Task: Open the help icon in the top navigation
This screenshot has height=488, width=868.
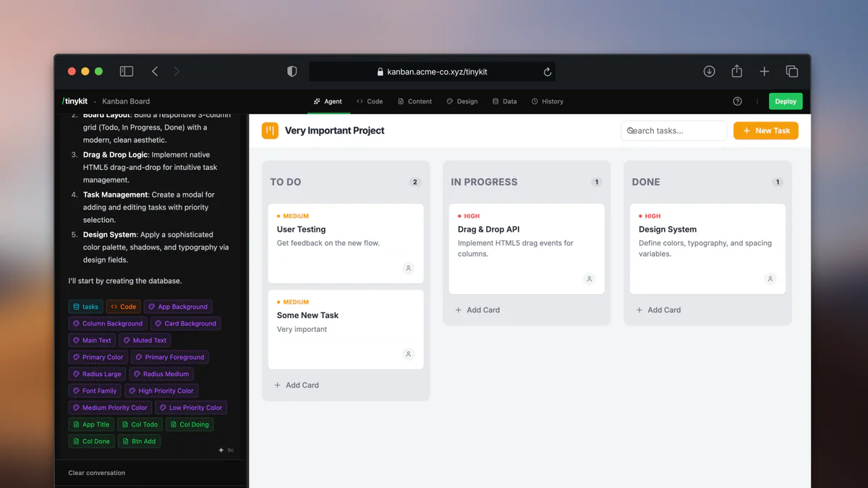Action: click(x=737, y=101)
